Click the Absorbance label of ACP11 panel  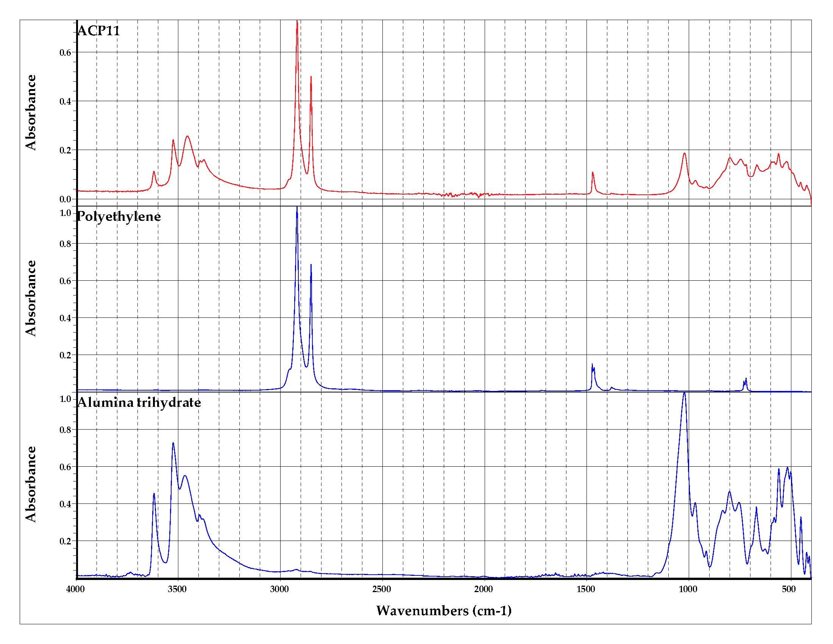click(x=31, y=113)
